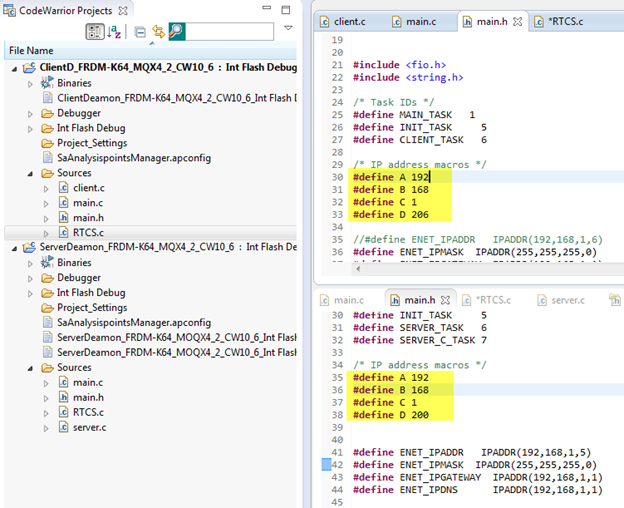Switch to client.c tab in top editor
This screenshot has height=508, width=624.
tap(349, 21)
